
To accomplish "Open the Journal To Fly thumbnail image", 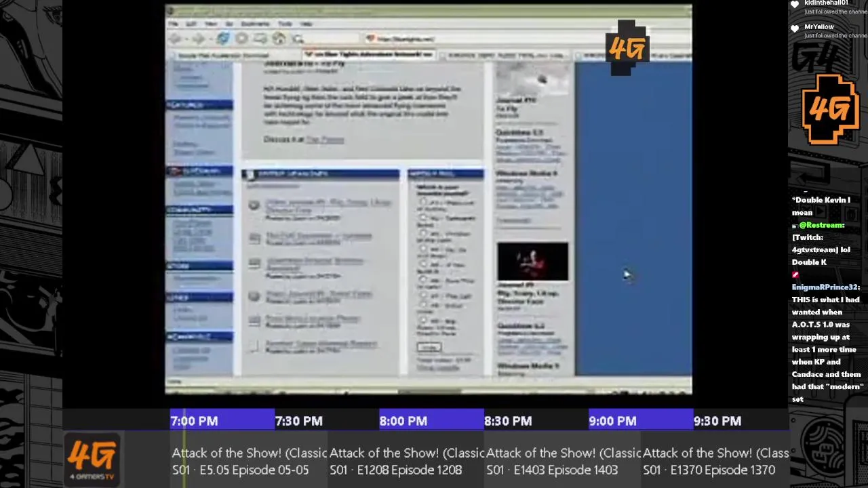I will (533, 80).
